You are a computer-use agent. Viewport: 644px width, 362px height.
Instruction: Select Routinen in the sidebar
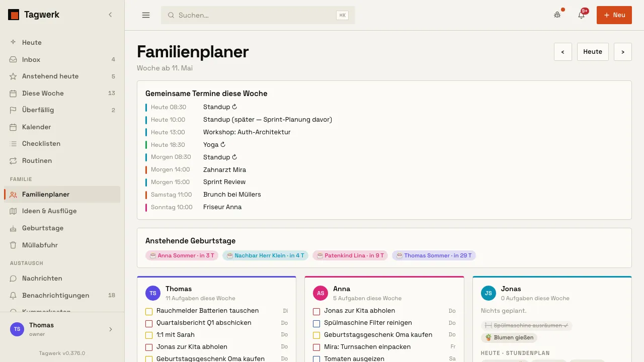pyautogui.click(x=62, y=161)
